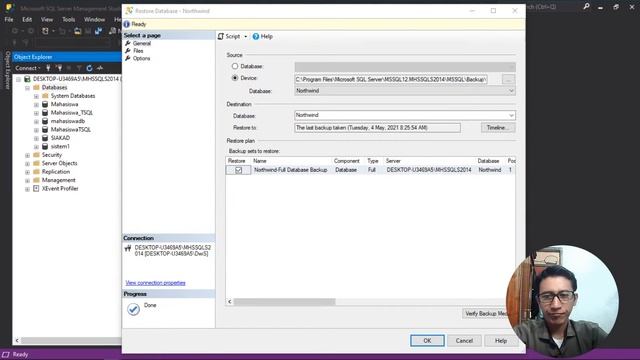Click the Open File folder toolbar icon
Viewport: 640px width, 360px height.
pos(77,31)
